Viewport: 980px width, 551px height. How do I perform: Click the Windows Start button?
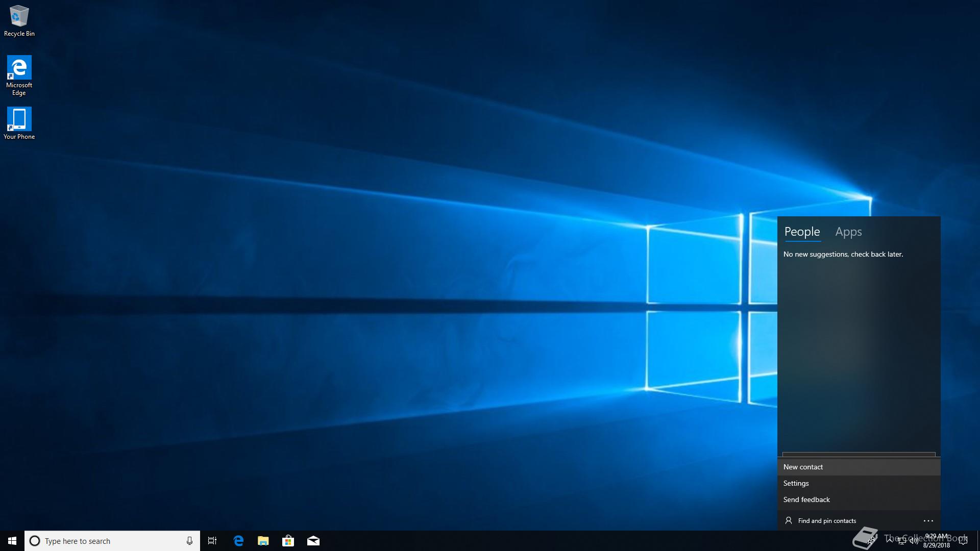click(x=12, y=541)
